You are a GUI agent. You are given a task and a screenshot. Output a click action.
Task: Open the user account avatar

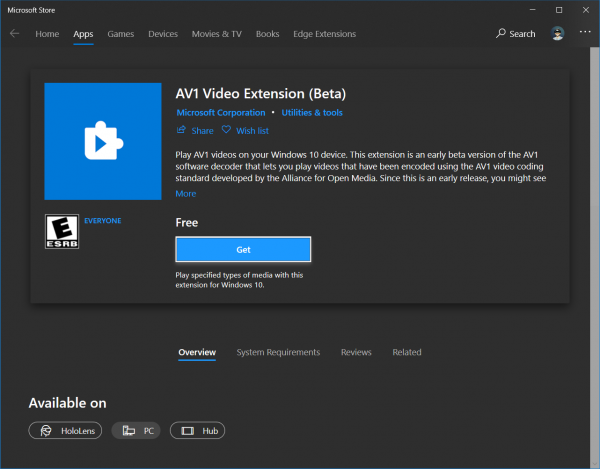pos(557,34)
